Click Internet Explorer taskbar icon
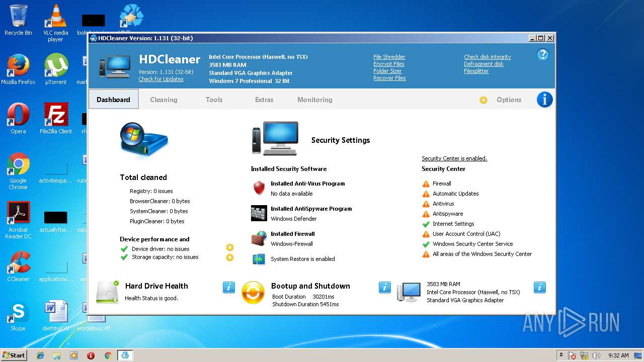 click(x=40, y=355)
